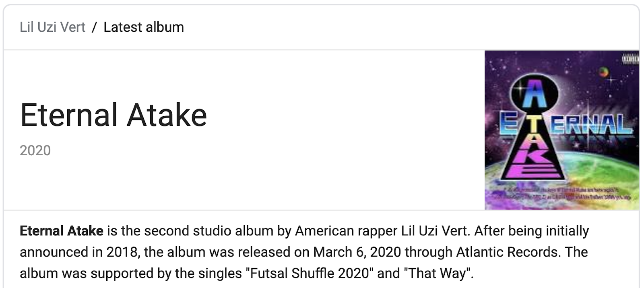644x288 pixels.
Task: Click 'Futsal Shuffle 2020' in the description
Action: [310, 274]
